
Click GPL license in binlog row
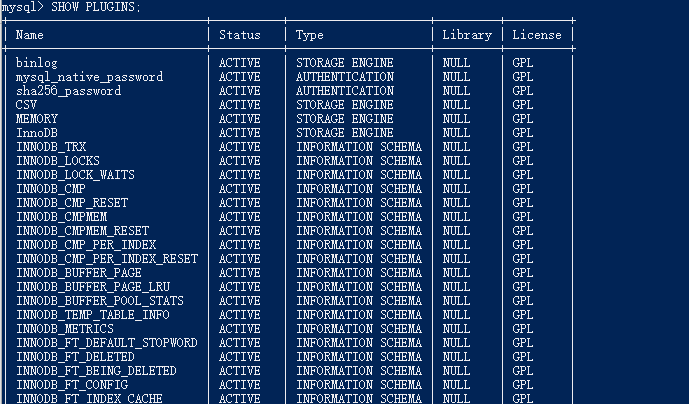(x=522, y=63)
